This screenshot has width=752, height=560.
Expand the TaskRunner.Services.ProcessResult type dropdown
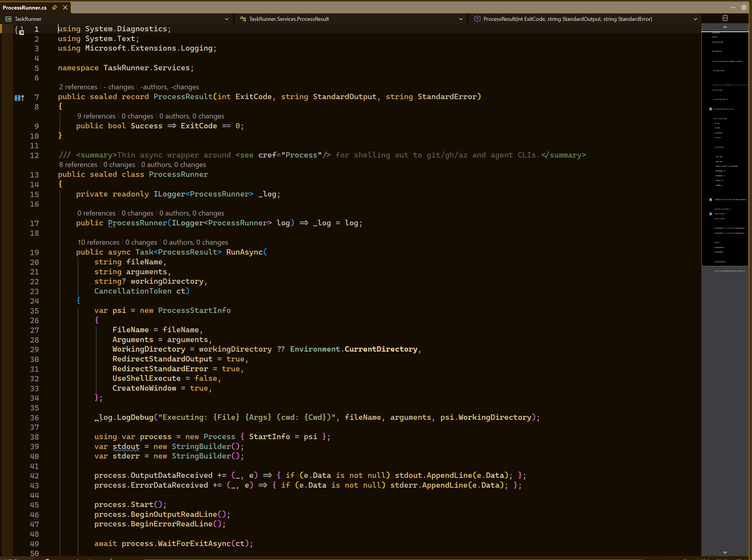tap(461, 19)
